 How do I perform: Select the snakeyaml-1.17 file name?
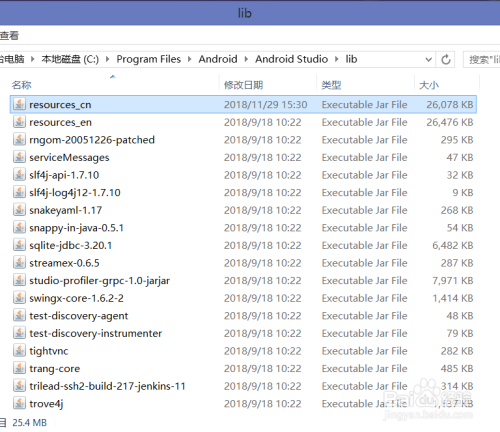tap(65, 210)
